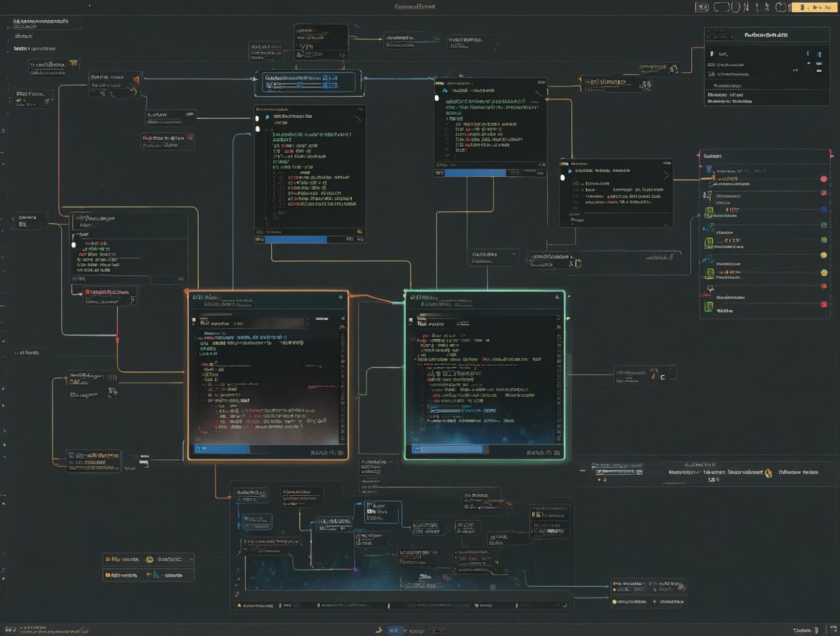Screen dimensions: 840x636
Task: Click the blue icon on the list panel's first row
Action: 709,170
